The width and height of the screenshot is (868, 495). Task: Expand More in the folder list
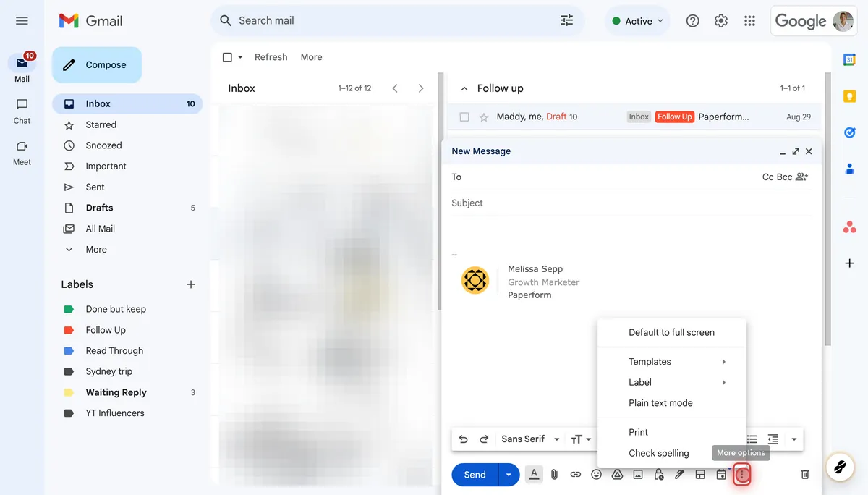click(96, 250)
